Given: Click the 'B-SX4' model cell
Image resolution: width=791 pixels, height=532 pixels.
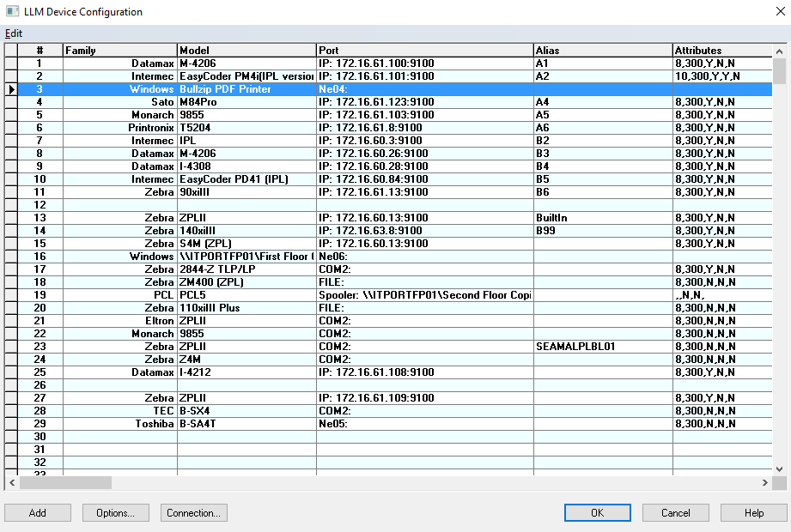Looking at the screenshot, I should [x=246, y=411].
